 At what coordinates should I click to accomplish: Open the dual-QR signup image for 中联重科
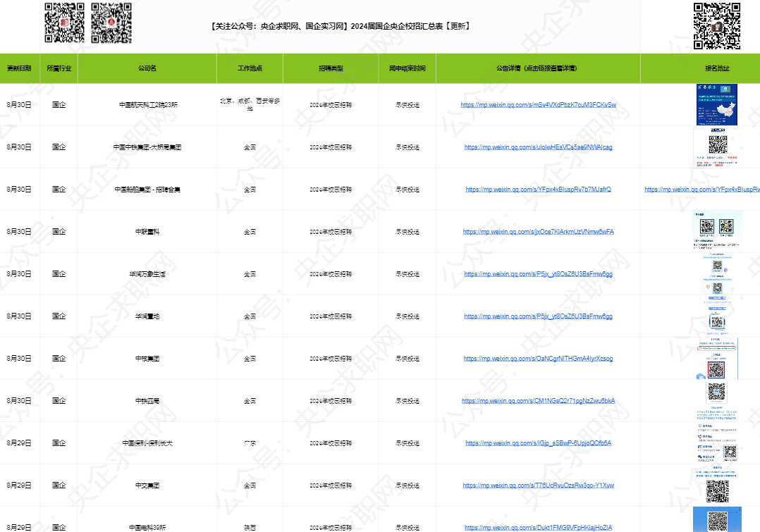click(717, 230)
